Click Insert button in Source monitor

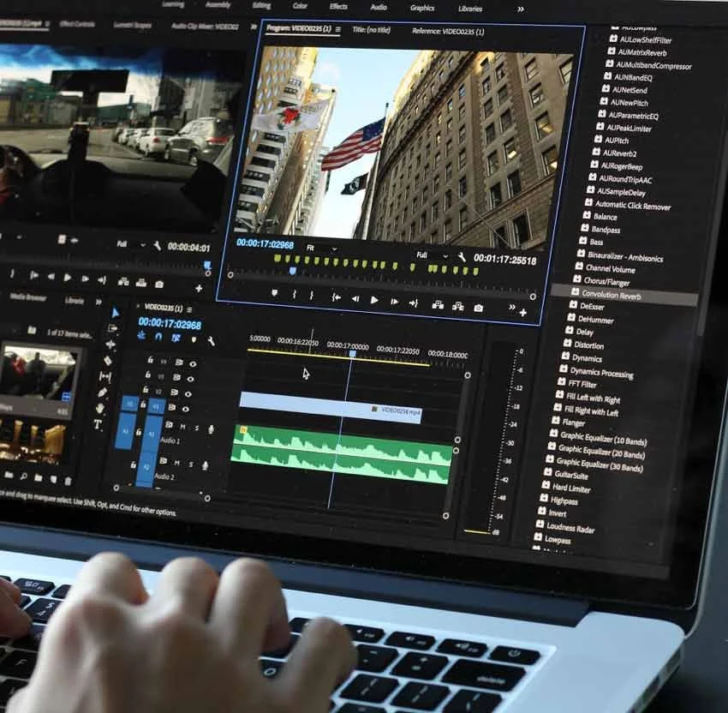123,281
